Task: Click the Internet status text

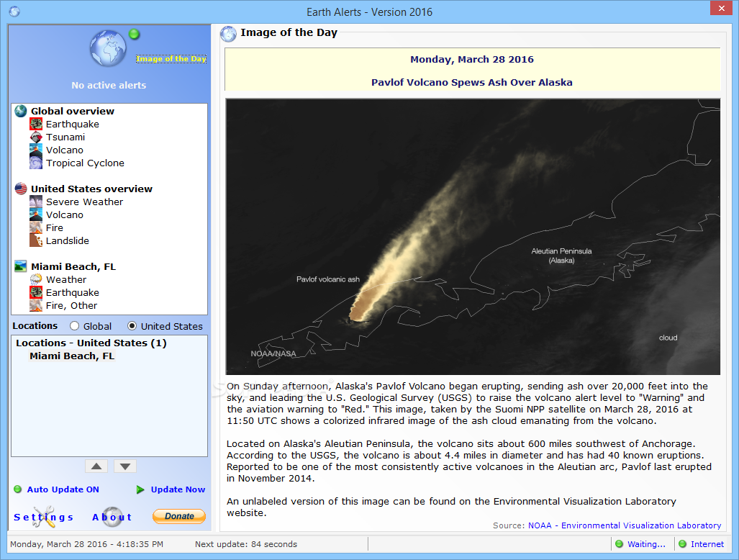Action: point(707,544)
